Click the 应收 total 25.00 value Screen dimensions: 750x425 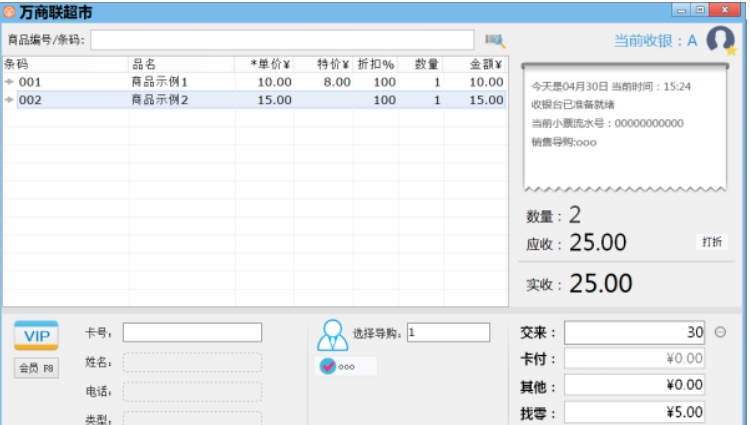[x=597, y=242]
